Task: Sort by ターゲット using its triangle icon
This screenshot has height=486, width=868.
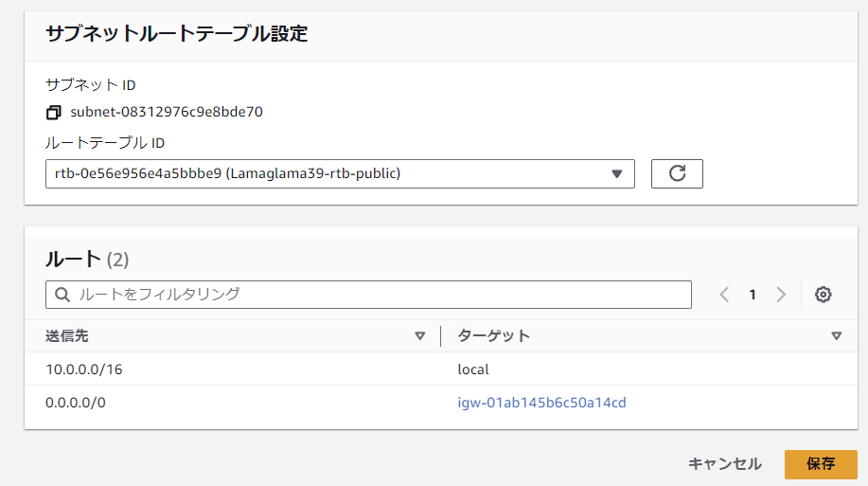Action: pos(836,335)
